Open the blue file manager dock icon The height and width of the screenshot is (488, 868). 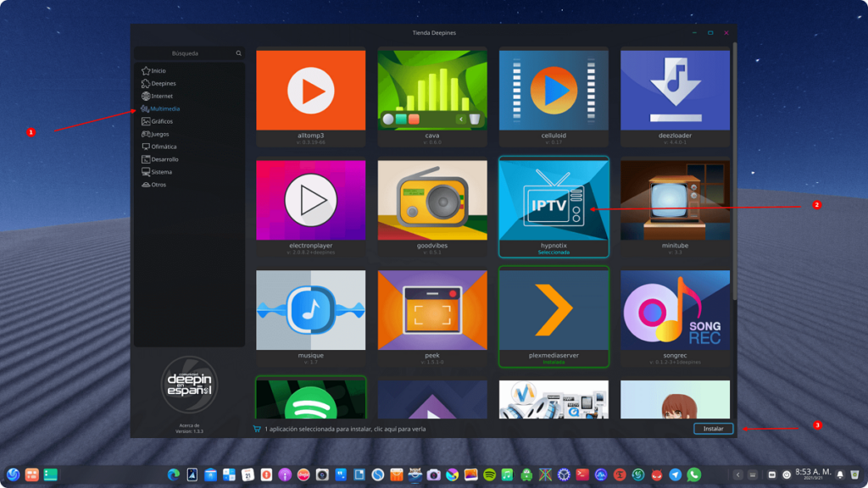click(x=210, y=474)
